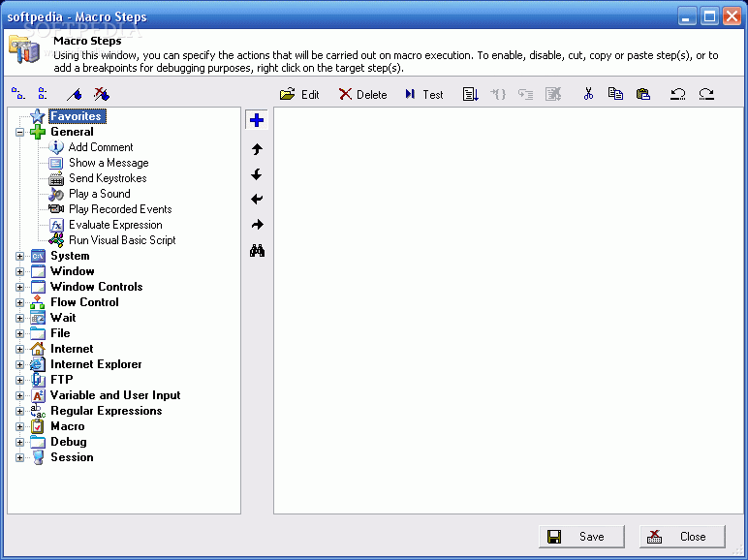Select the Session tree label
The width and height of the screenshot is (748, 560).
(x=72, y=457)
